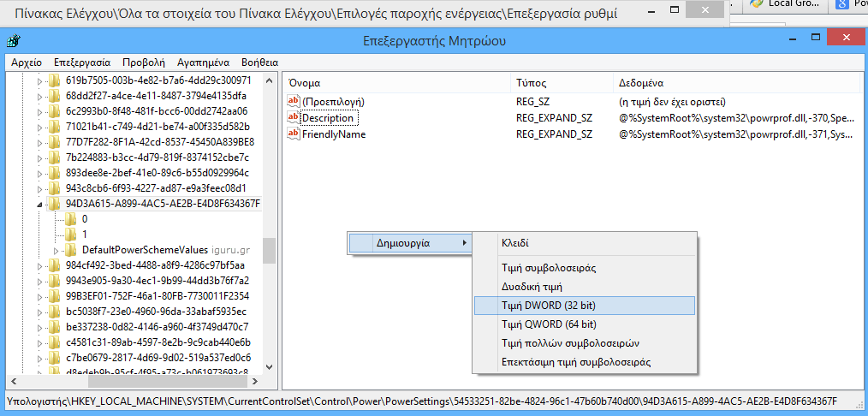Click folder icon of key 6c2993b0-8f48-481f
Viewport: 868px width, 416px height.
tap(54, 111)
